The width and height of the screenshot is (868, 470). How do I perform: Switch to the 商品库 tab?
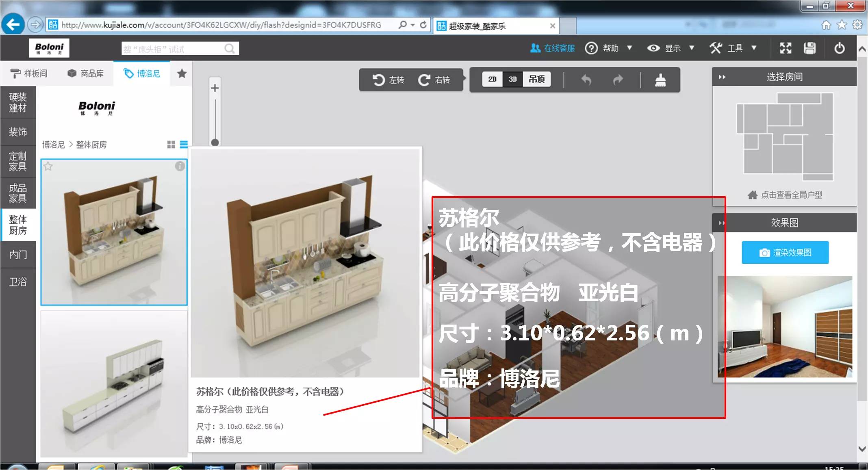(85, 74)
